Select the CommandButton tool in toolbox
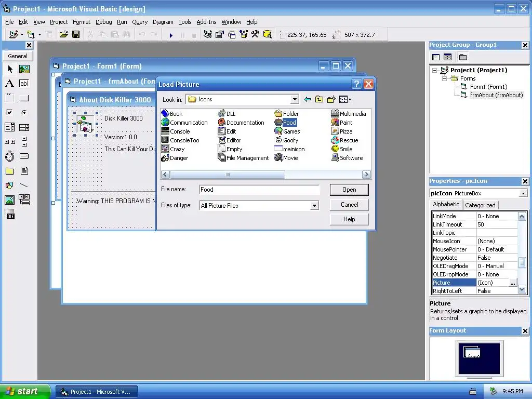The height and width of the screenshot is (399, 532). tap(24, 98)
